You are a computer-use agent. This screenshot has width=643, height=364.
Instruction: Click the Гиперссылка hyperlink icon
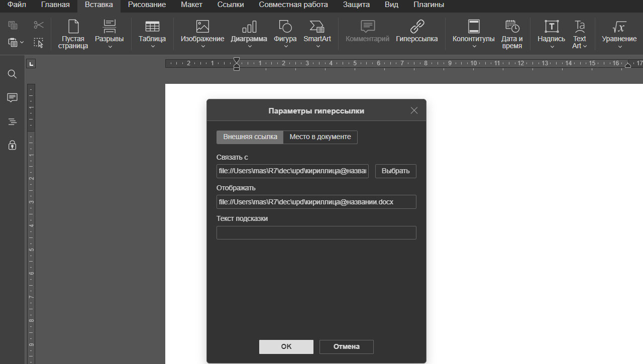pos(417,27)
